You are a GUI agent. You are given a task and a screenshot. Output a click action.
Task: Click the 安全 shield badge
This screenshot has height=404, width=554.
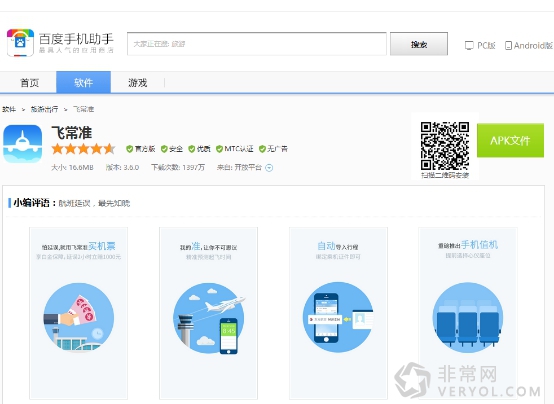[172, 149]
